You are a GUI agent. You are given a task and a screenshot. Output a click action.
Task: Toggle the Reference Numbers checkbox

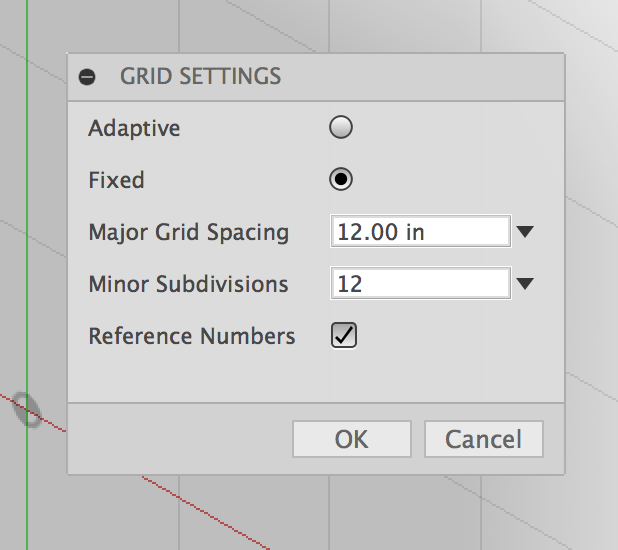(x=344, y=336)
